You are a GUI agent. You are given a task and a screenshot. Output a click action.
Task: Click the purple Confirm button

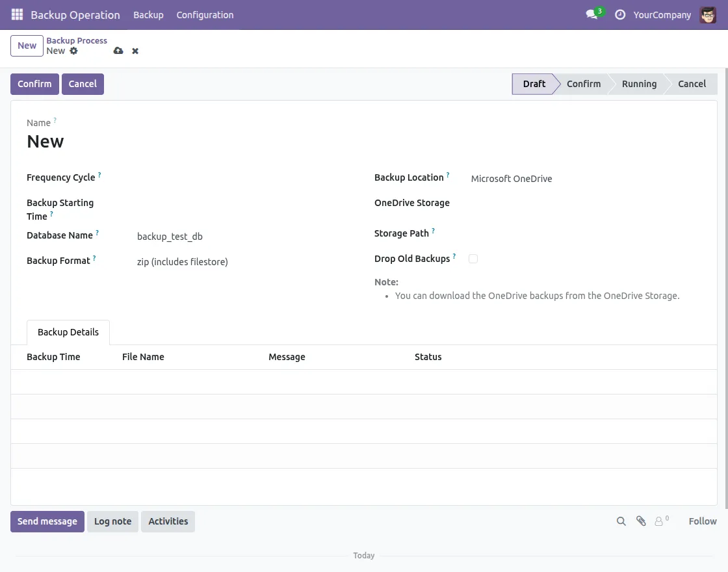tap(34, 84)
